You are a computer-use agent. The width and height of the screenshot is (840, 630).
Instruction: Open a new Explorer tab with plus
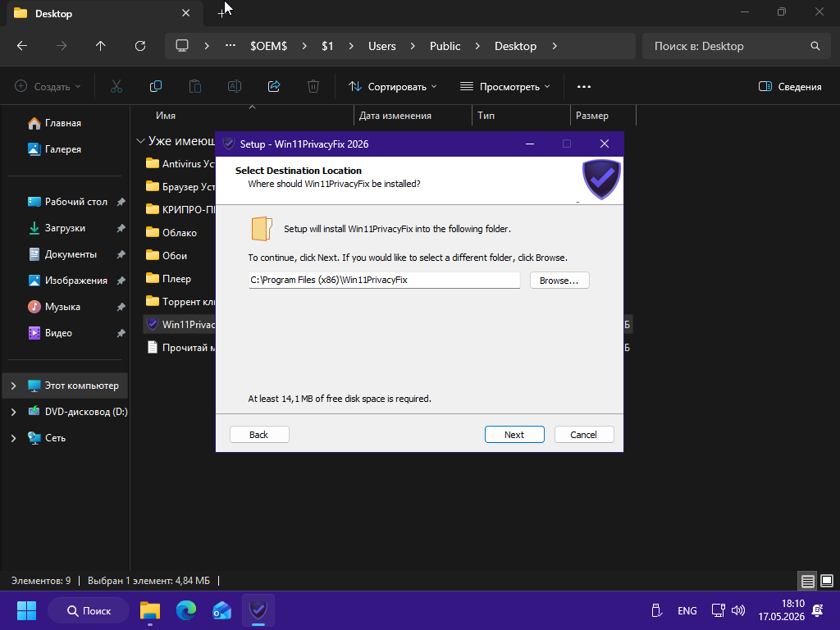click(x=221, y=13)
